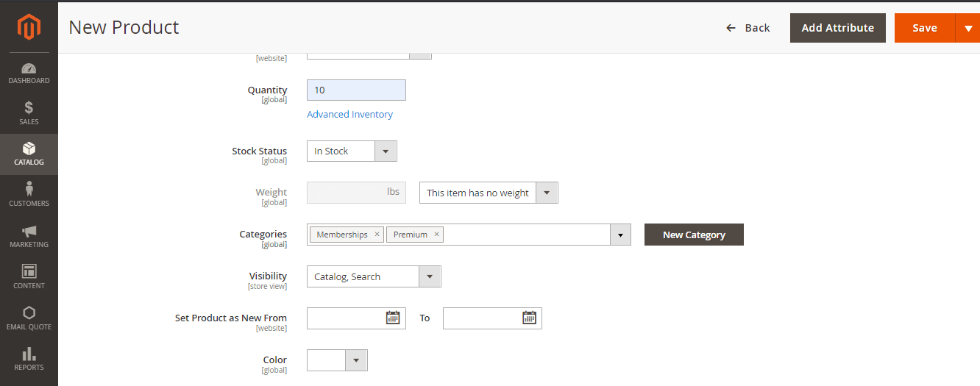Click into the Quantity field
Viewport: 980px width, 386px height.
[x=356, y=90]
